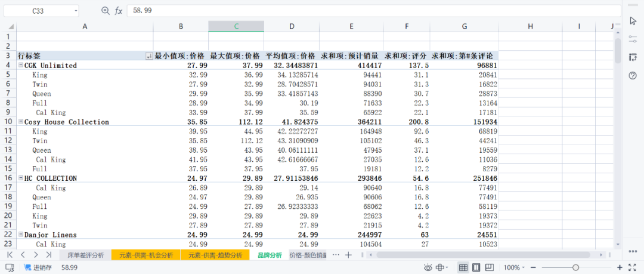This screenshot has height=274, width=644.
Task: Select cell with 最大值项:价格 header
Action: tap(236, 56)
